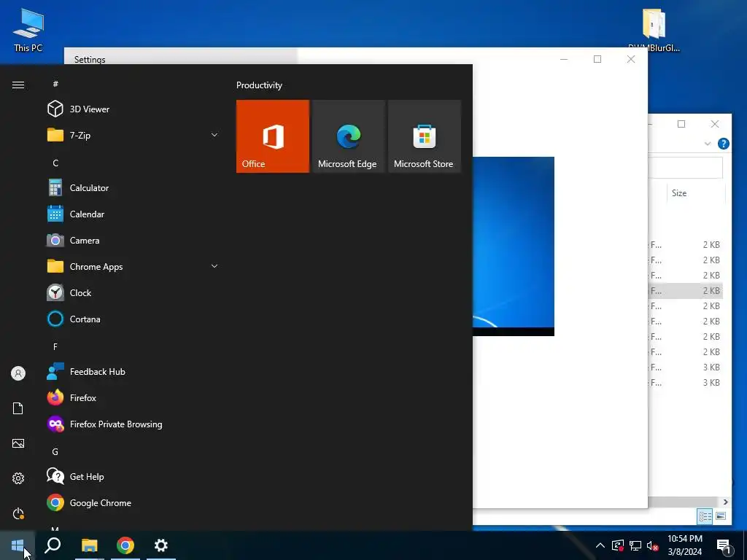Open the Documents shortcut in Start sidebar
Image resolution: width=747 pixels, height=560 pixels.
[18, 408]
